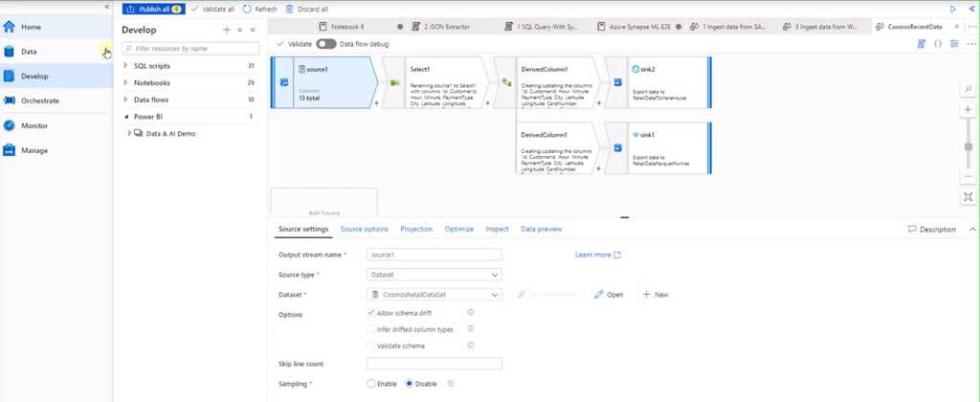Open the Monitor hub in sidebar
This screenshot has height=402, width=980.
(x=34, y=125)
